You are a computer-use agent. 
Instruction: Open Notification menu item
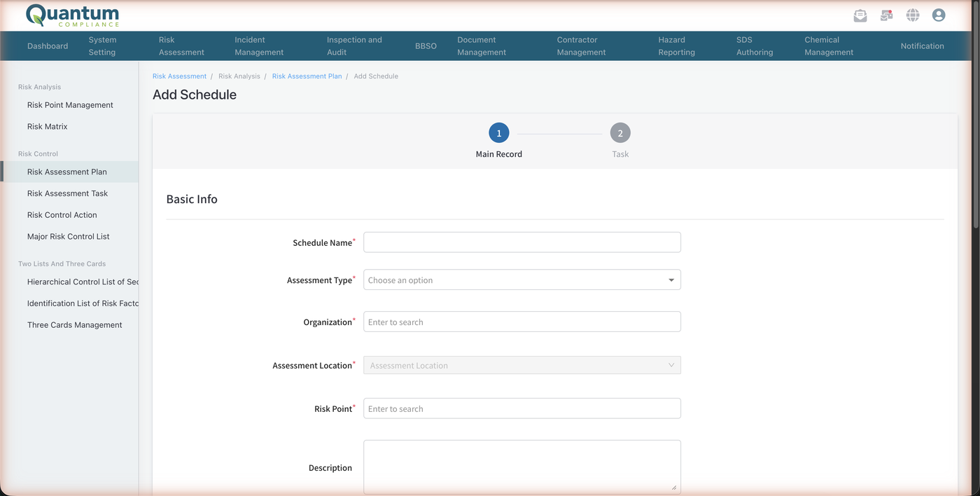922,46
